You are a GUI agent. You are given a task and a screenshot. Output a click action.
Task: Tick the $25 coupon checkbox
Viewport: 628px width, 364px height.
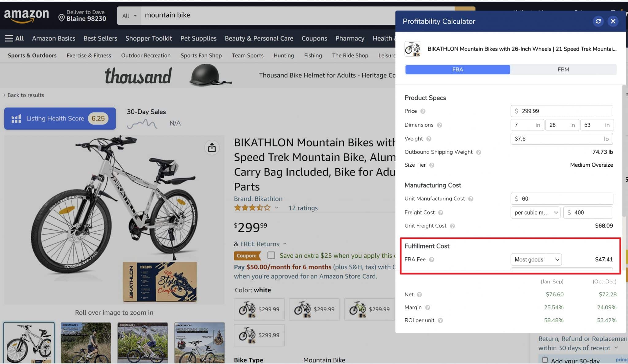[271, 255]
